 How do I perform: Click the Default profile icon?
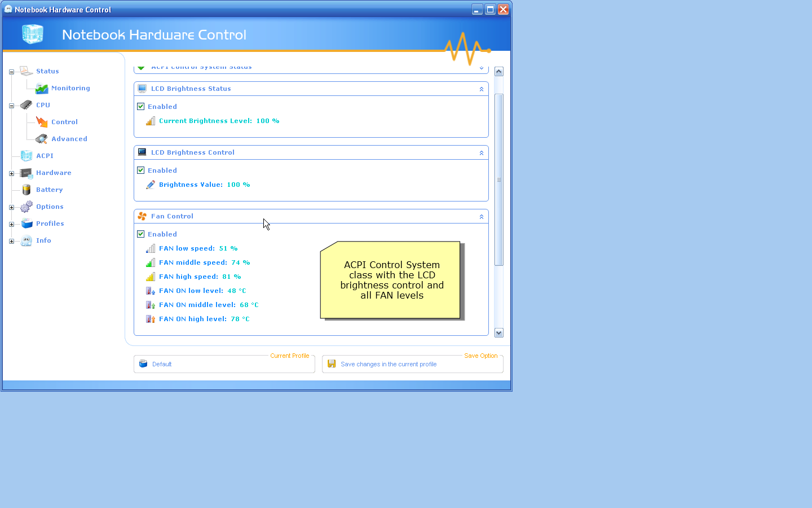(x=143, y=364)
